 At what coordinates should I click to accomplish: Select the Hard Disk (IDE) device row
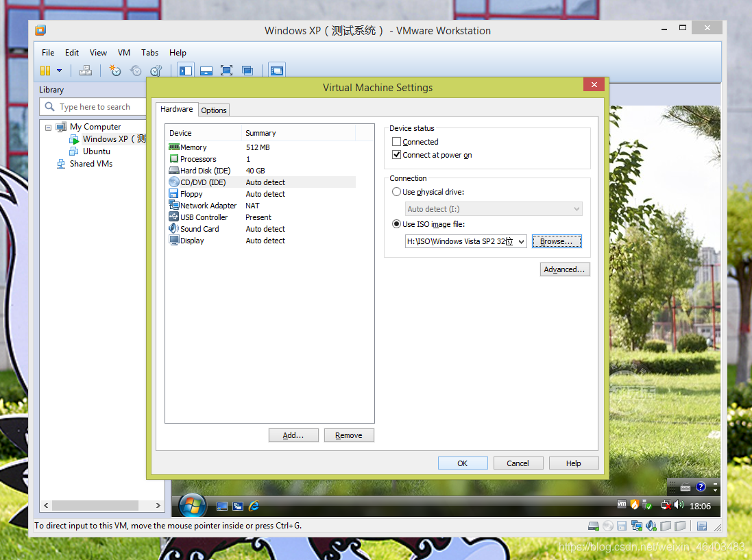[x=262, y=171]
